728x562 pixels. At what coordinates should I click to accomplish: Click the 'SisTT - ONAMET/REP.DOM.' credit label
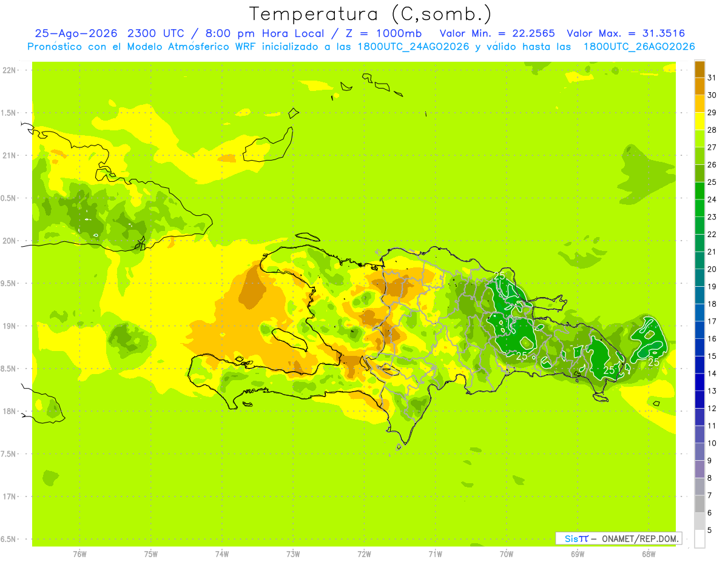tap(618, 538)
